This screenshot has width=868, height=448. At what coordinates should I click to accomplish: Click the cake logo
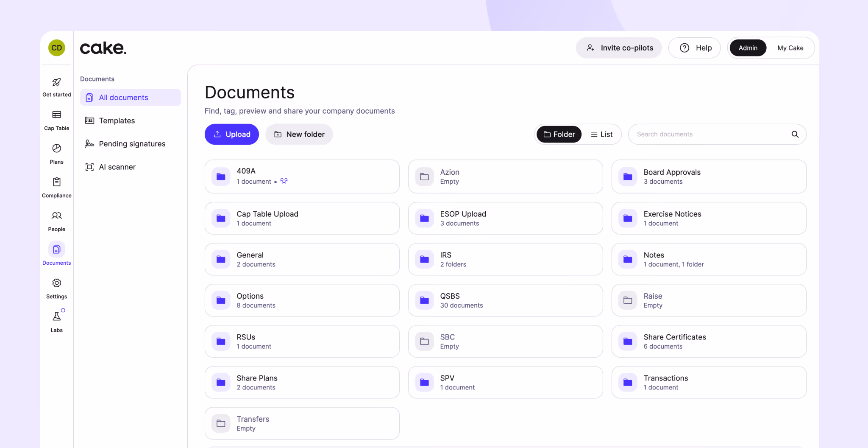point(103,48)
